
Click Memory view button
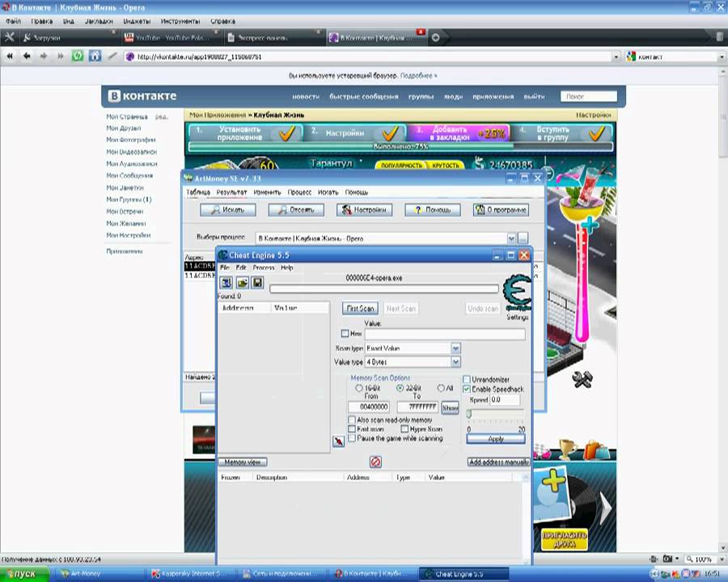pyautogui.click(x=243, y=462)
